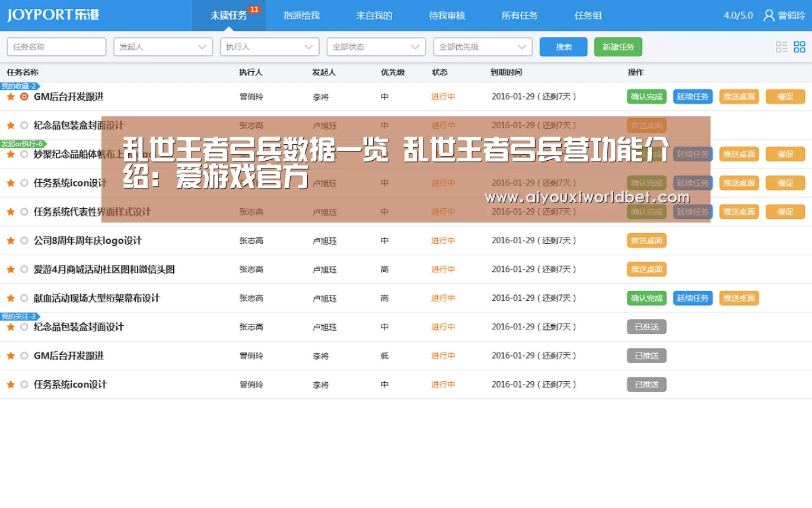Image resolution: width=812 pixels, height=508 pixels.
Task: Select radio circle for 妙聚纪念品 task
Action: point(24,154)
